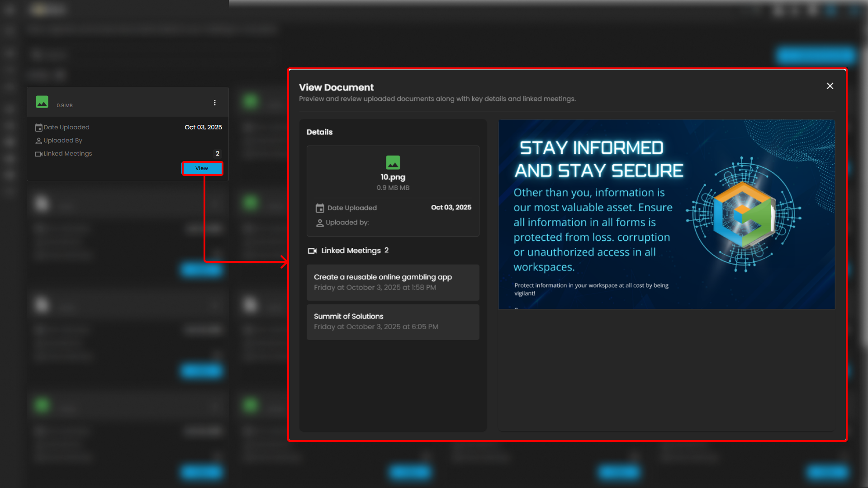Click the count next to Linked Meetings heading
This screenshot has width=868, height=488.
[x=386, y=250]
